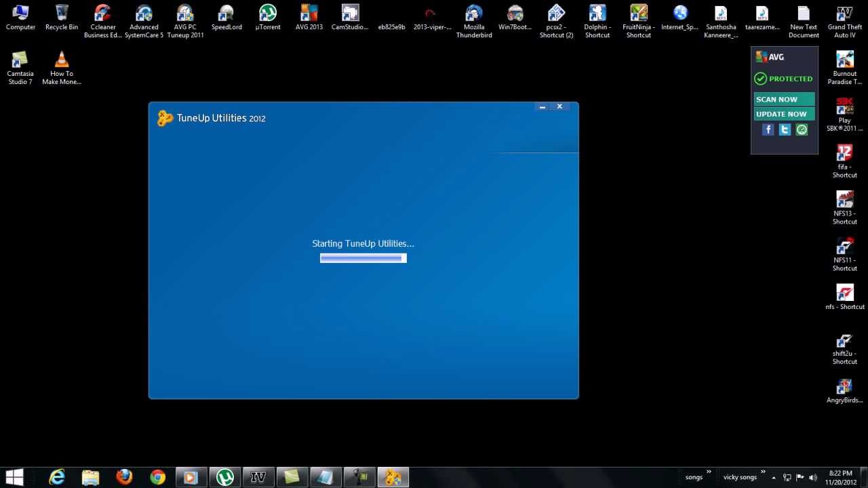Open the taskbar clock showing 8:22 PM

pos(841,478)
